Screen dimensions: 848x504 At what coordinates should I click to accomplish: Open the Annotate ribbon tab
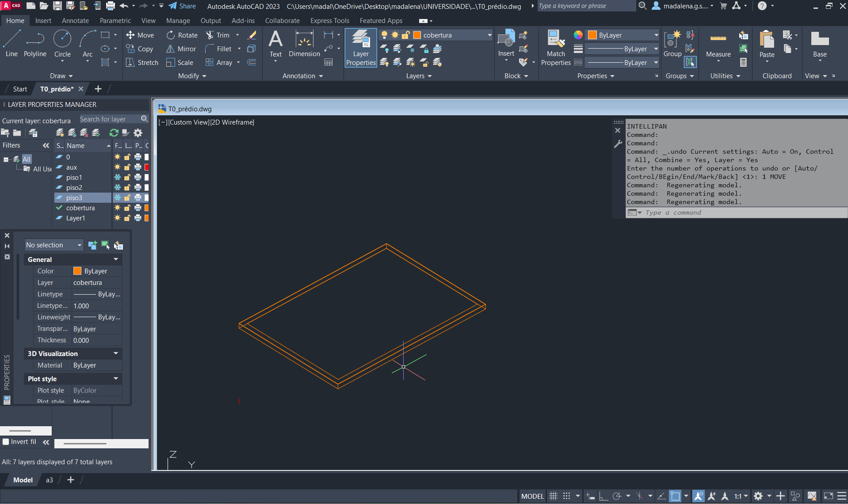click(75, 21)
